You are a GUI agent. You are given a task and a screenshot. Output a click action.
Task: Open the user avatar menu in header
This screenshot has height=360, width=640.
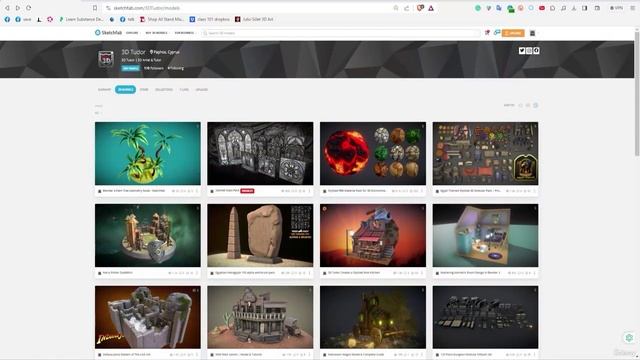coord(533,33)
